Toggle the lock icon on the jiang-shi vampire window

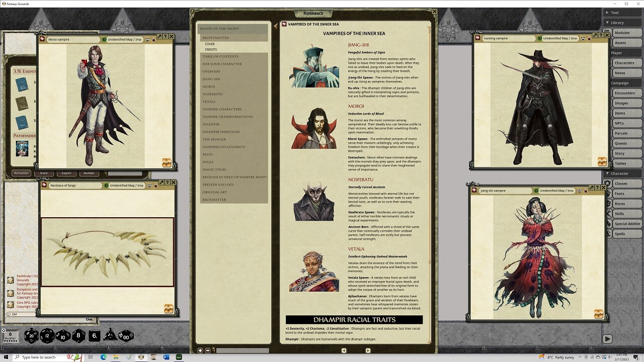(x=586, y=191)
